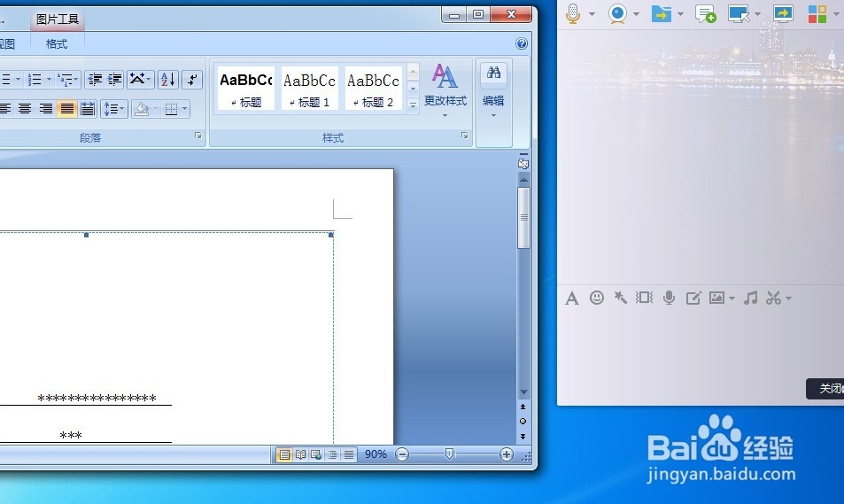Toggle center text alignment
This screenshot has height=504, width=844.
[25, 109]
